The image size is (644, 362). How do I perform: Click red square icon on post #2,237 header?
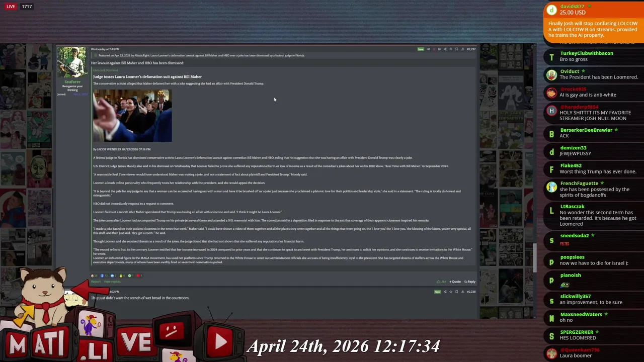pos(434,49)
